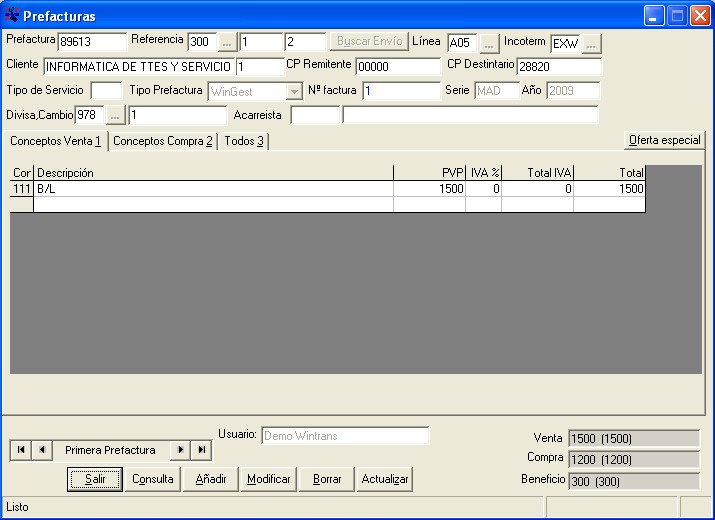
Task: Focus the Referencia field containing 300
Action: [x=202, y=42]
